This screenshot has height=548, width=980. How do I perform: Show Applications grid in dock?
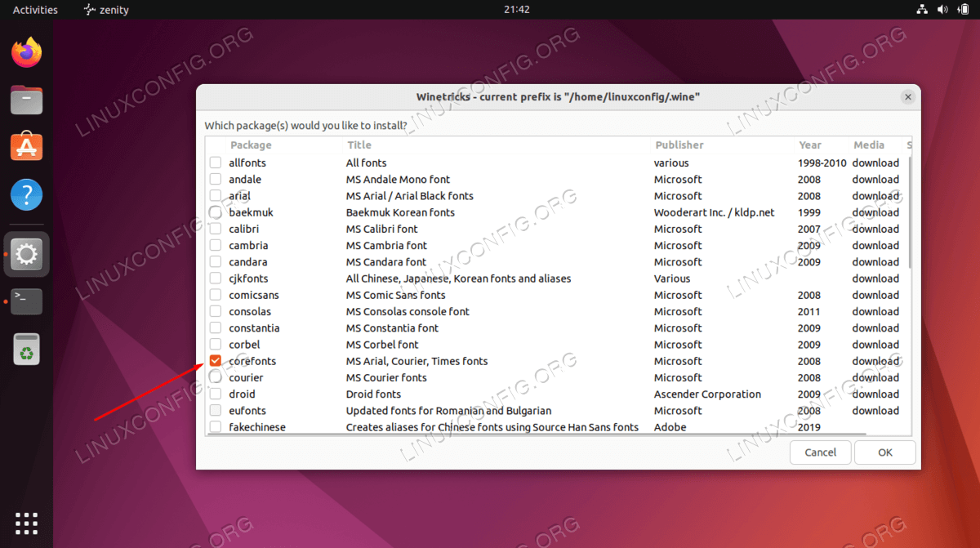pyautogui.click(x=27, y=523)
